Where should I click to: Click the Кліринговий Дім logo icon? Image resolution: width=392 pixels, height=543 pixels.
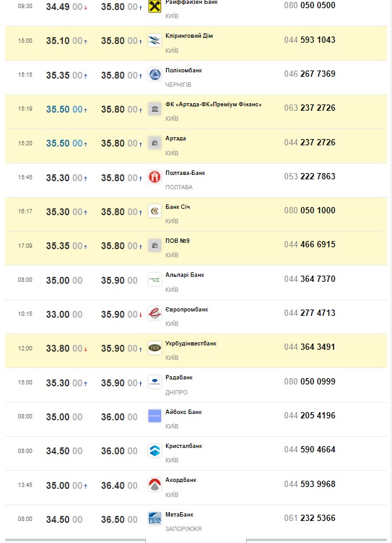point(154,41)
